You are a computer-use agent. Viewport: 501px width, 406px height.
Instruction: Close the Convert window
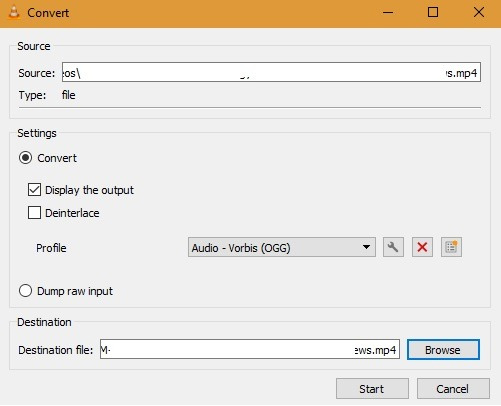(x=479, y=13)
